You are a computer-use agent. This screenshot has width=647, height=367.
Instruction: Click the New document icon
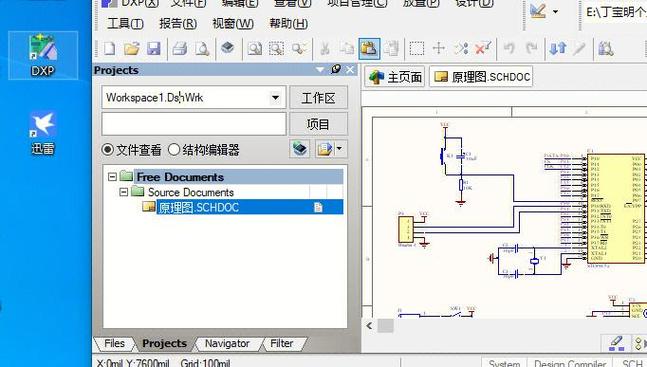(x=109, y=49)
